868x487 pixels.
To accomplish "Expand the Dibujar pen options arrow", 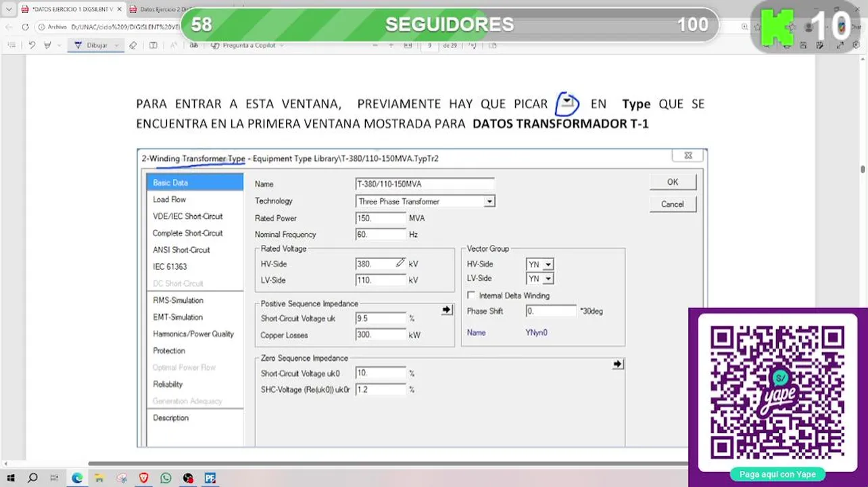I will point(116,45).
